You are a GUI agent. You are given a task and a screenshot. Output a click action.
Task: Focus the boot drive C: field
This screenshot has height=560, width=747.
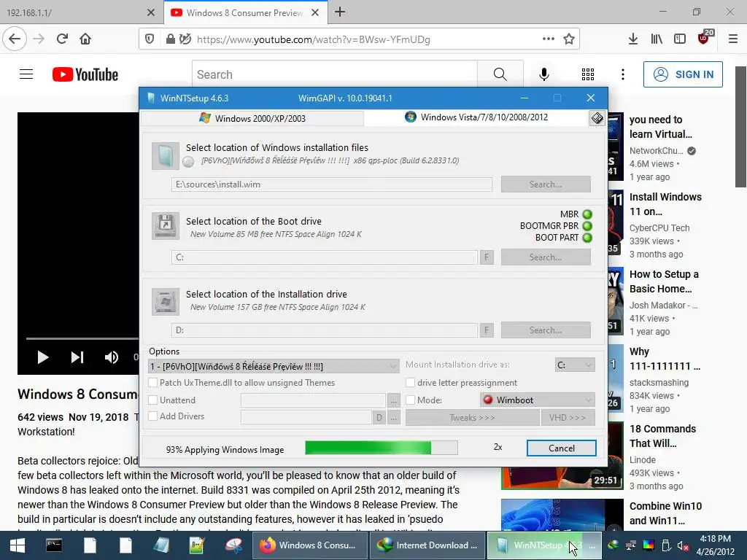[325, 257]
